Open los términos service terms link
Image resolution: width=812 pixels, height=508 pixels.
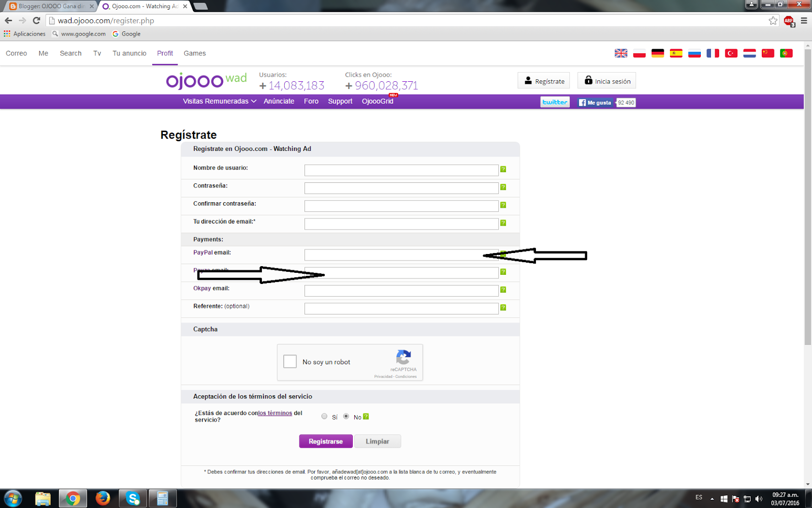pyautogui.click(x=274, y=413)
